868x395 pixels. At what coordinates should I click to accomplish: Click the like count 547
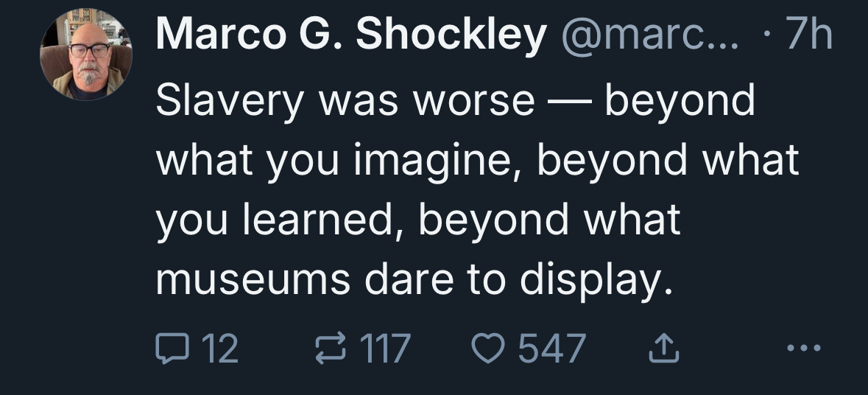[x=552, y=348]
